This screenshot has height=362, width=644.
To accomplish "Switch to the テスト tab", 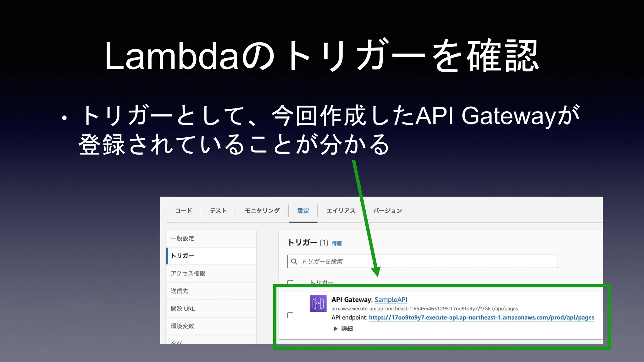I will click(x=218, y=211).
